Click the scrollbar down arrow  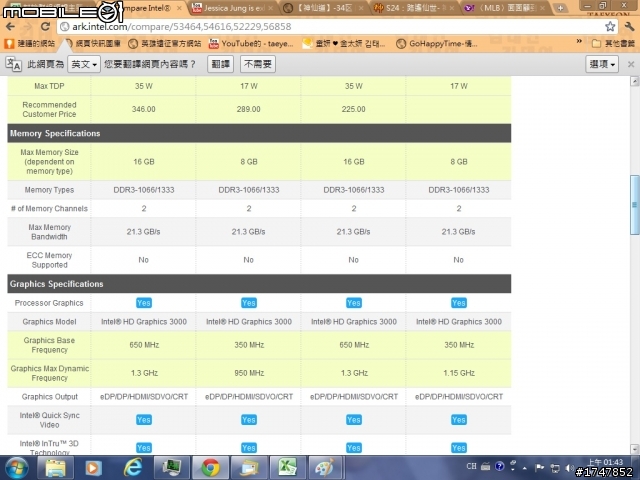(x=634, y=449)
